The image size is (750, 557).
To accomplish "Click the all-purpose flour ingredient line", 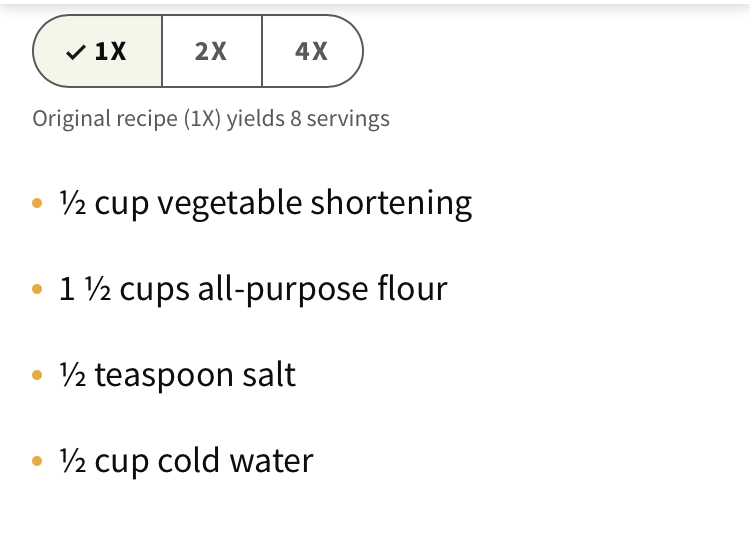I will pos(253,289).
